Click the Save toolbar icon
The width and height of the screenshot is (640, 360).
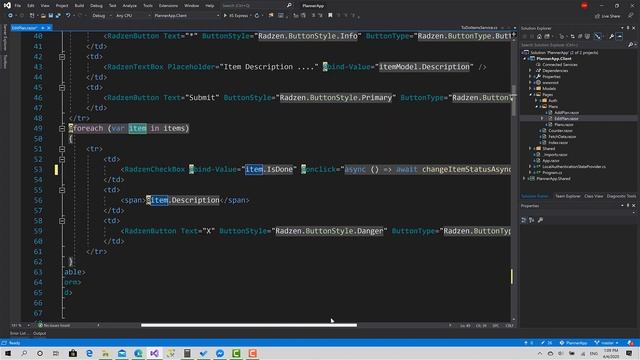coord(51,16)
